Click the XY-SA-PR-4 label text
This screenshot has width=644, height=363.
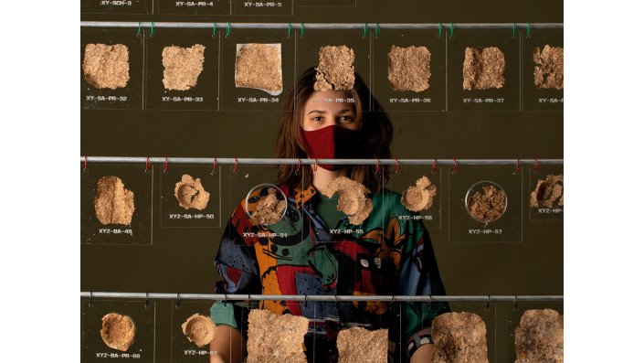pyautogui.click(x=195, y=4)
